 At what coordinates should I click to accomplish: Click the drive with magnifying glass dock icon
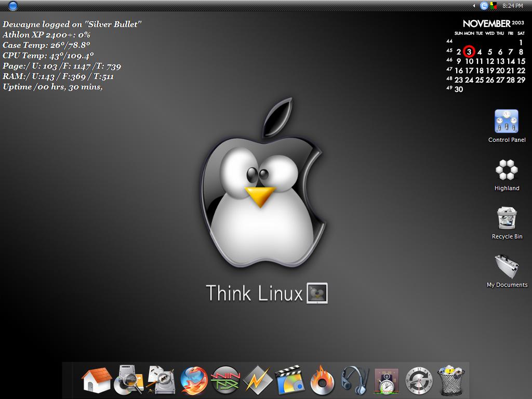point(128,381)
